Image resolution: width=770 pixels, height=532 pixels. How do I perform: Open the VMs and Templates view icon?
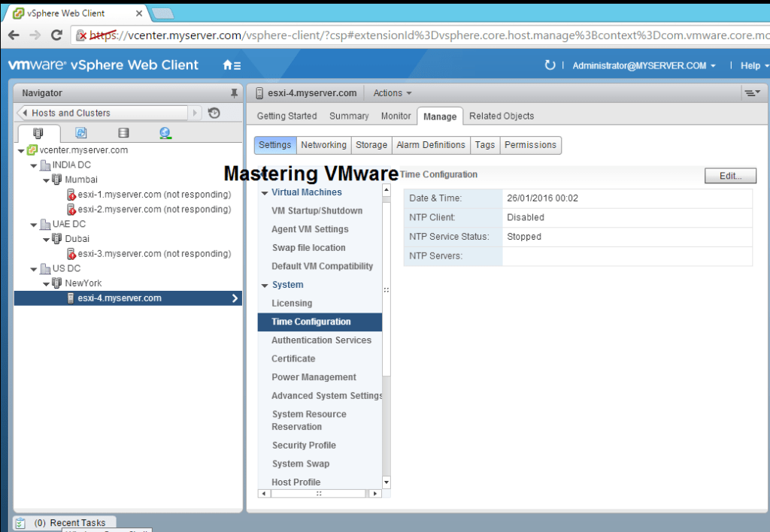pos(80,132)
